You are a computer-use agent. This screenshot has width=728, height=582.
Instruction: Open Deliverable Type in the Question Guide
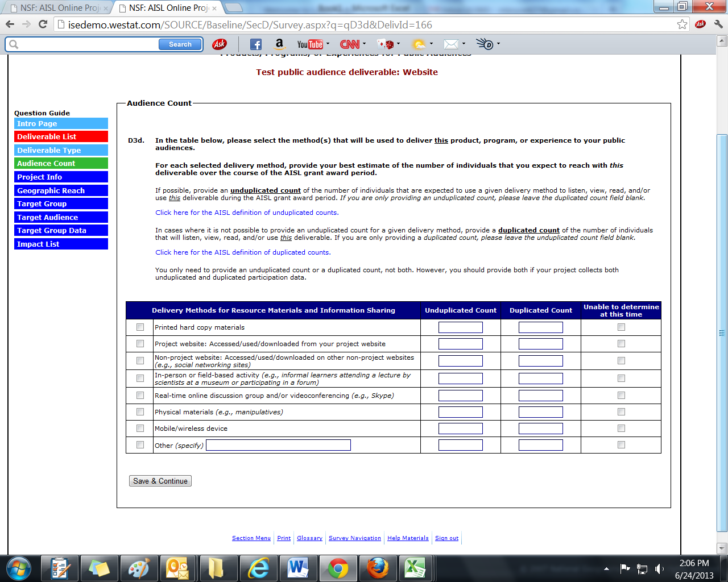pos(61,150)
